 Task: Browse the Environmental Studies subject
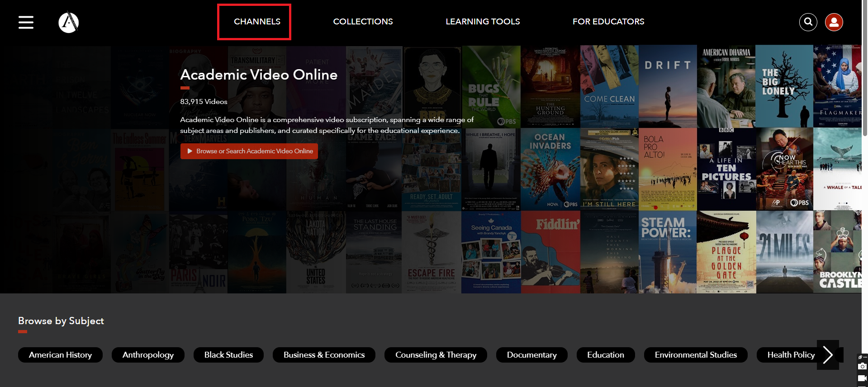(x=696, y=355)
